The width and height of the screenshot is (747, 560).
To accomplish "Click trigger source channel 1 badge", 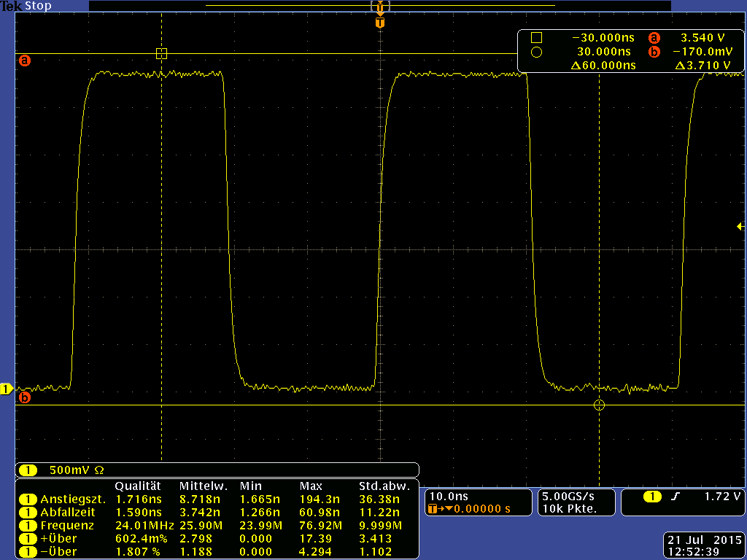I will point(652,497).
